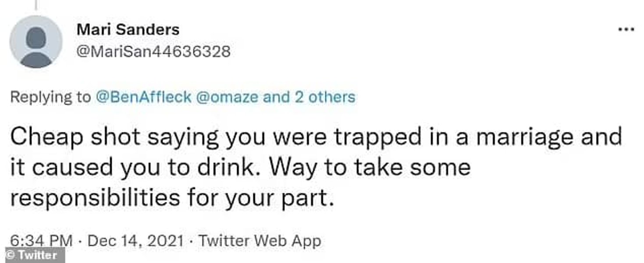Image resolution: width=644 pixels, height=263 pixels.
Task: Click the "Replying to" label
Action: tap(50, 97)
